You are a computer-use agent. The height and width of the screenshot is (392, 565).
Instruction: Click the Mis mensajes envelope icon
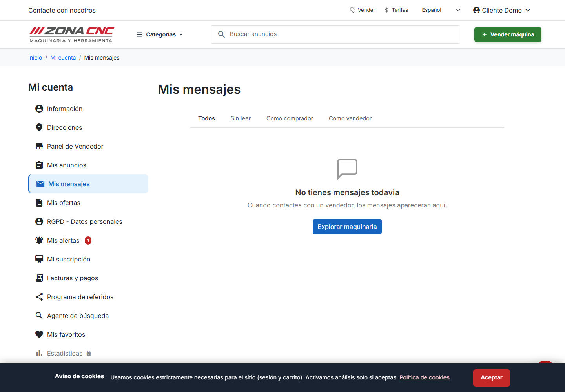[x=40, y=184]
